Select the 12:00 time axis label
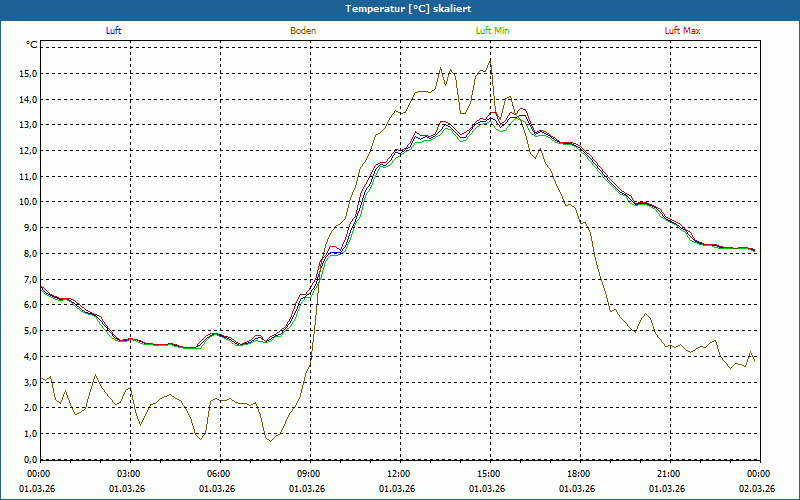This screenshot has width=800, height=500. point(398,474)
